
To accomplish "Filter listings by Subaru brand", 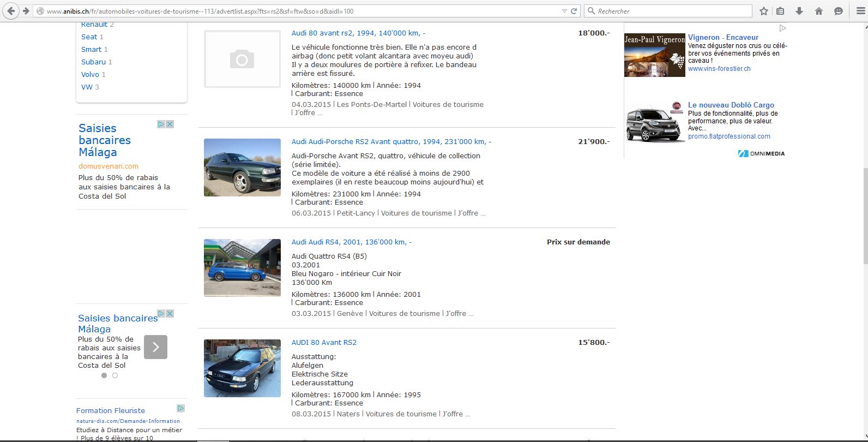I will click(93, 62).
